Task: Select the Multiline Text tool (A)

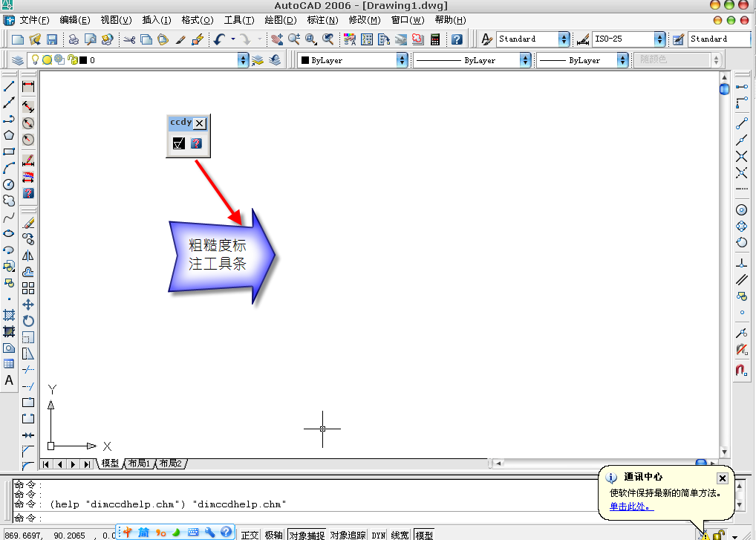Action: [9, 380]
